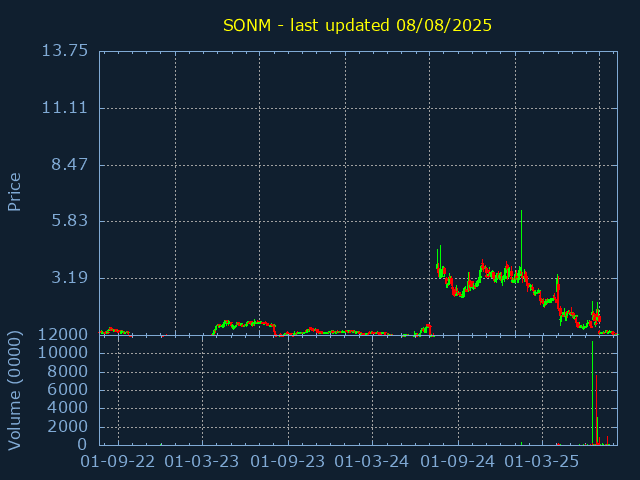The width and height of the screenshot is (640, 480).
Task: Click the 8000 volume axis label
Action: (x=67, y=371)
